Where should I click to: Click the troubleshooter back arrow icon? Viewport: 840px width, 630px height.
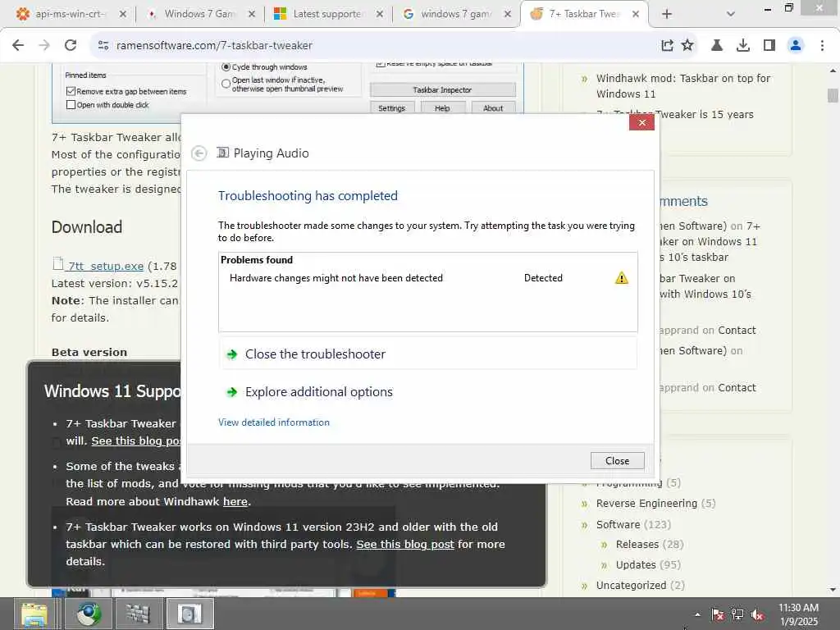coord(199,153)
